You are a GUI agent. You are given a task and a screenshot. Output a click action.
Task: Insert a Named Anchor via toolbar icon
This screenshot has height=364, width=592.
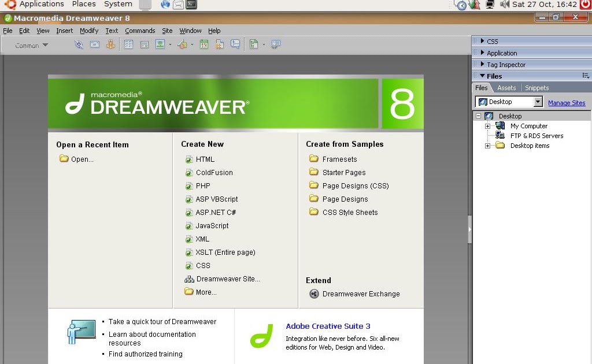click(110, 44)
